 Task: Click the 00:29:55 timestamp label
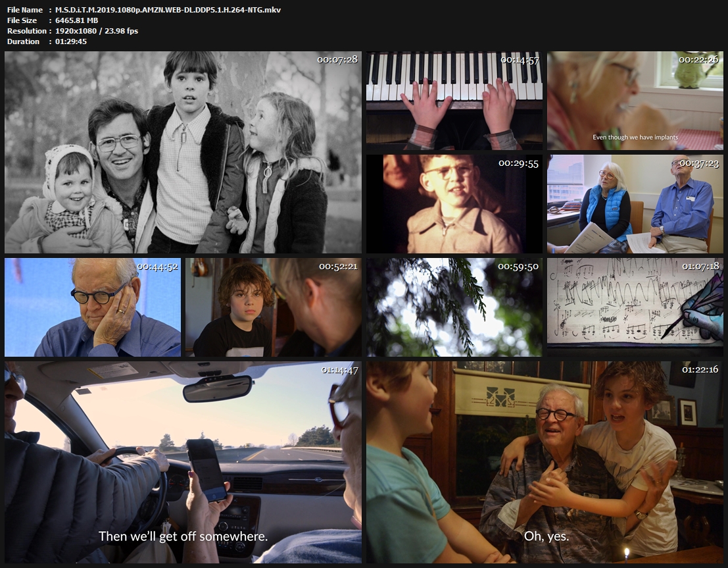click(518, 163)
